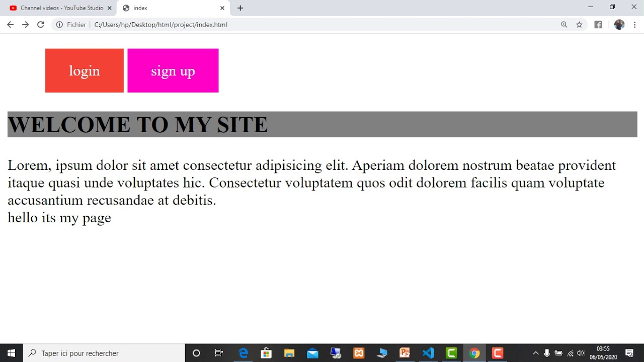This screenshot has width=644, height=362.
Task: Click the magenta sign up button
Action: [x=173, y=70]
